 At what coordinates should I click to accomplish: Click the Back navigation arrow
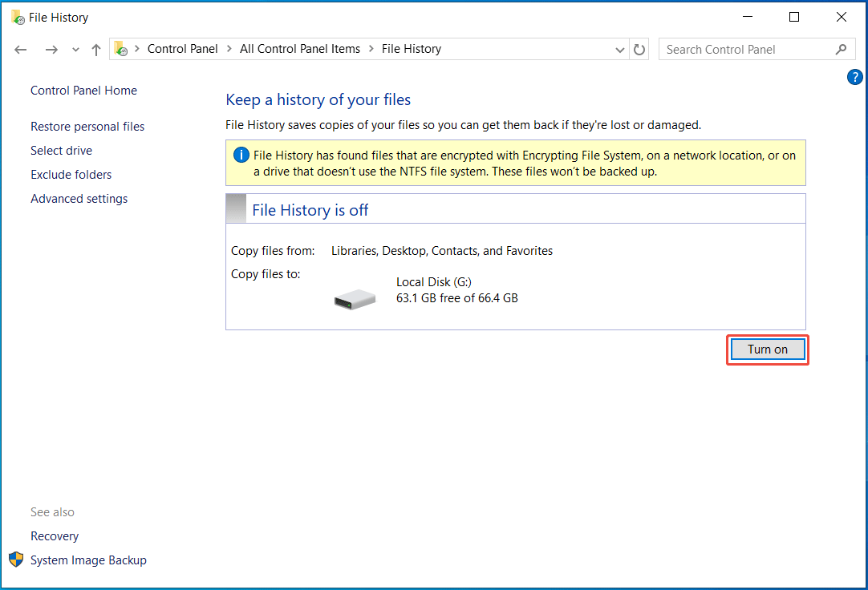(x=20, y=49)
